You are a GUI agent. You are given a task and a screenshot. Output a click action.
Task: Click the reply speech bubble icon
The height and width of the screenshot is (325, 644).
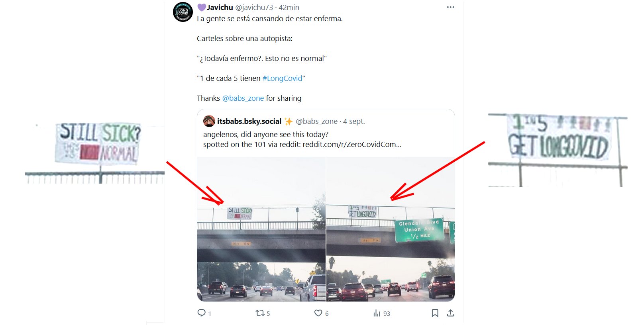coord(202,313)
